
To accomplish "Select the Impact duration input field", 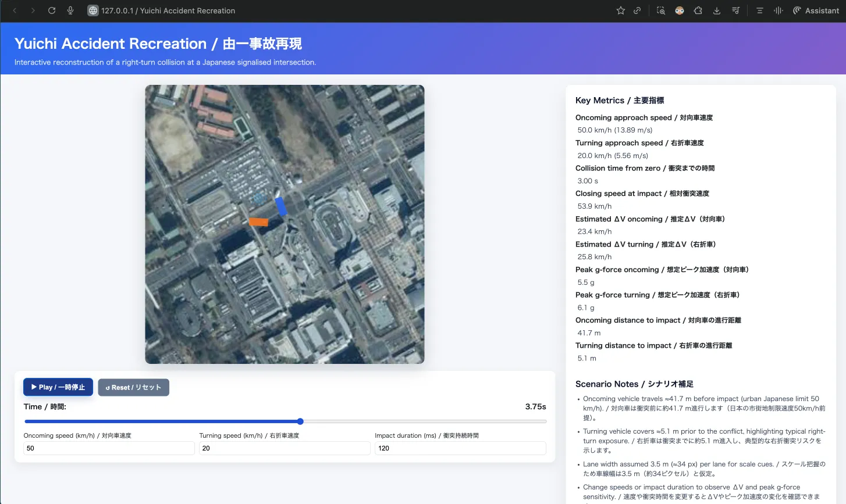I will [460, 448].
